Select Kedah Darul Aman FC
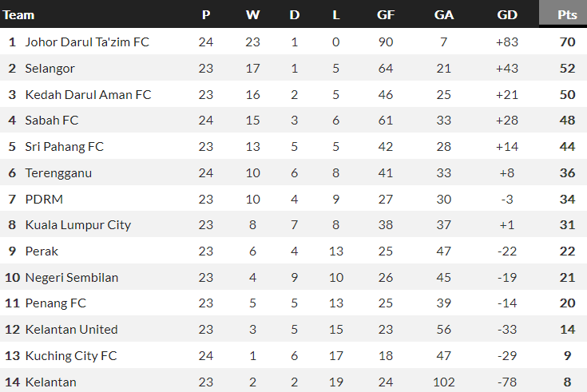This screenshot has width=587, height=392. [88, 94]
